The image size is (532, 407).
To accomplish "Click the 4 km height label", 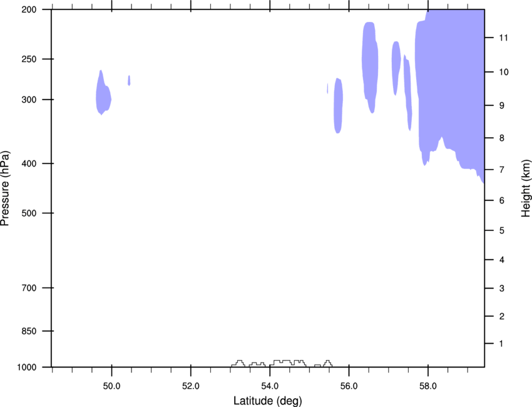I will 502,260.
